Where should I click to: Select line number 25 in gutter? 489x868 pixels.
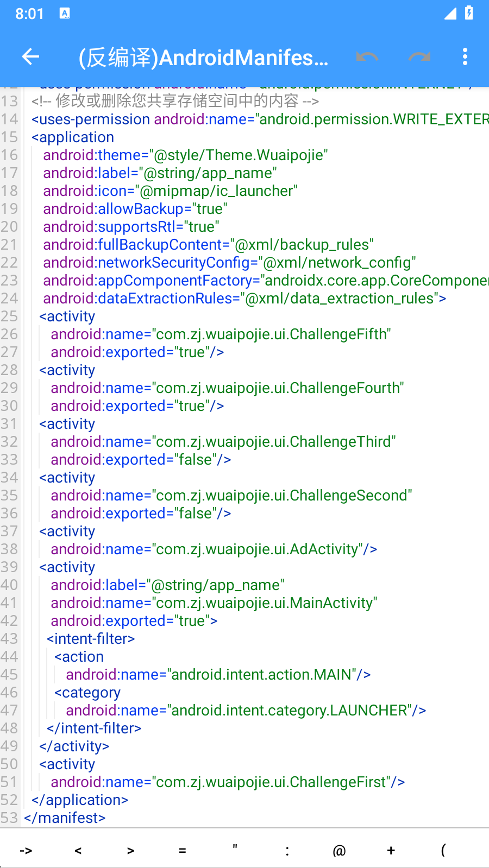point(9,316)
